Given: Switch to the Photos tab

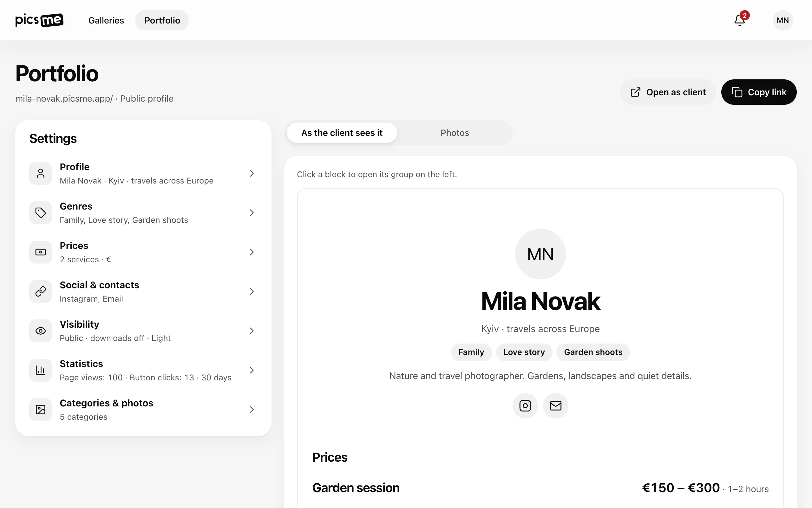Looking at the screenshot, I should 455,133.
